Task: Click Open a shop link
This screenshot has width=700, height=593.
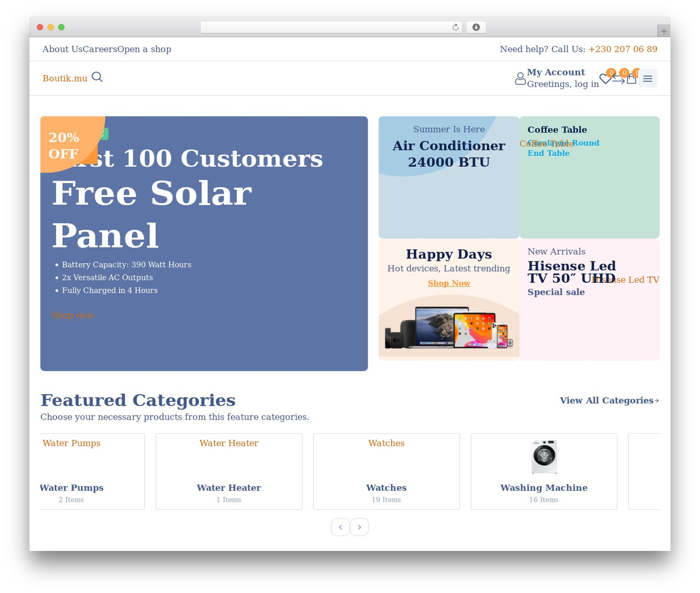Action: click(144, 49)
